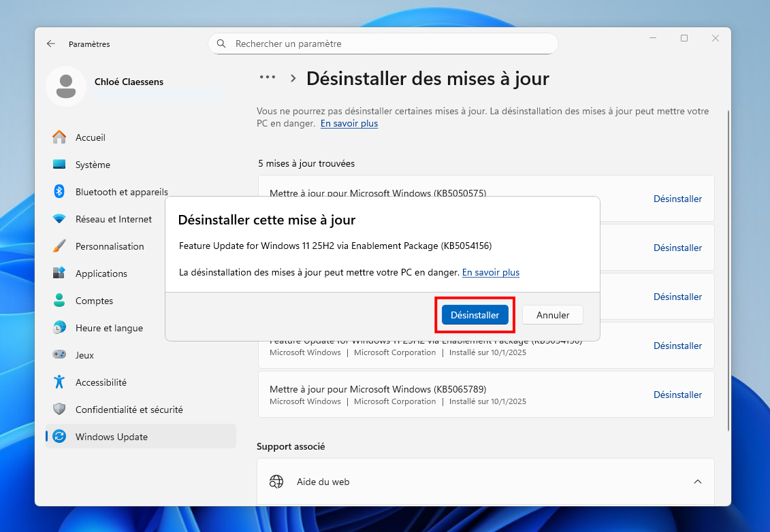
Task: Open En savoir plus link in dialog
Action: click(x=490, y=272)
